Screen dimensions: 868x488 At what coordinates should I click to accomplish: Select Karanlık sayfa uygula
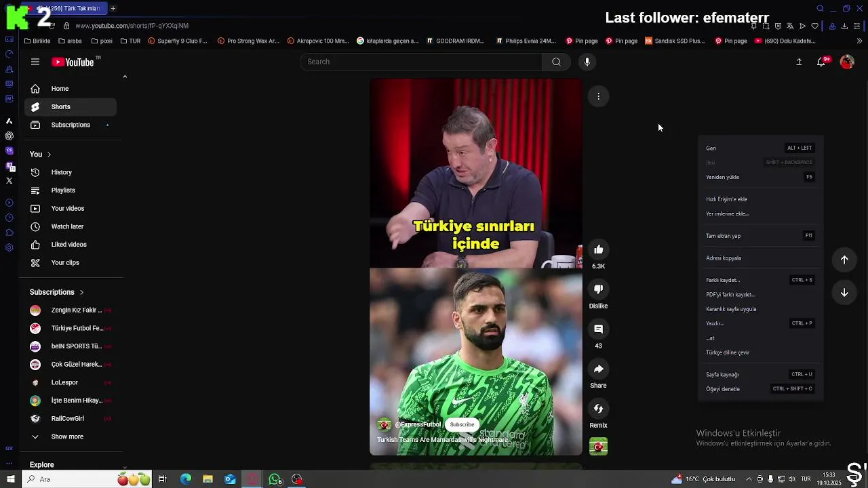760,309
